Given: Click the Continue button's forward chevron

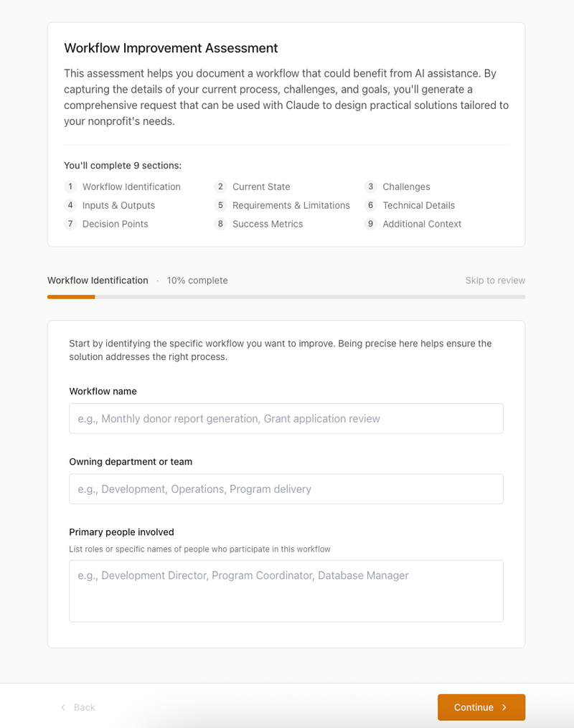Looking at the screenshot, I should [x=502, y=707].
